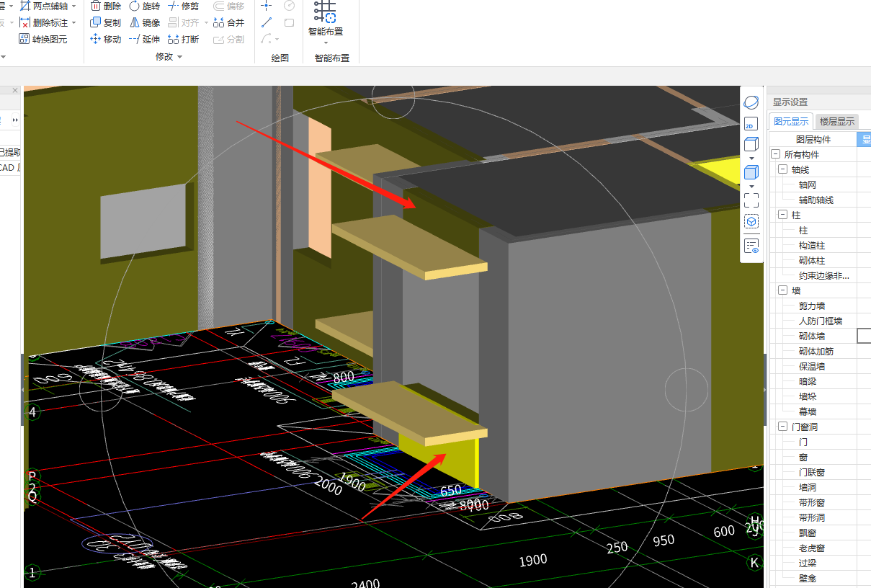Choose the wireframe cube view icon
The height and width of the screenshot is (588, 871).
[x=751, y=144]
